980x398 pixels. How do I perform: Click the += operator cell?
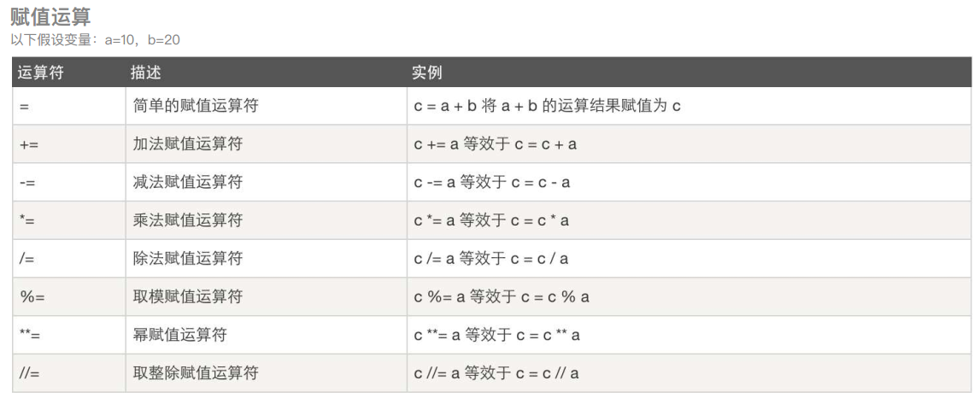[28, 144]
